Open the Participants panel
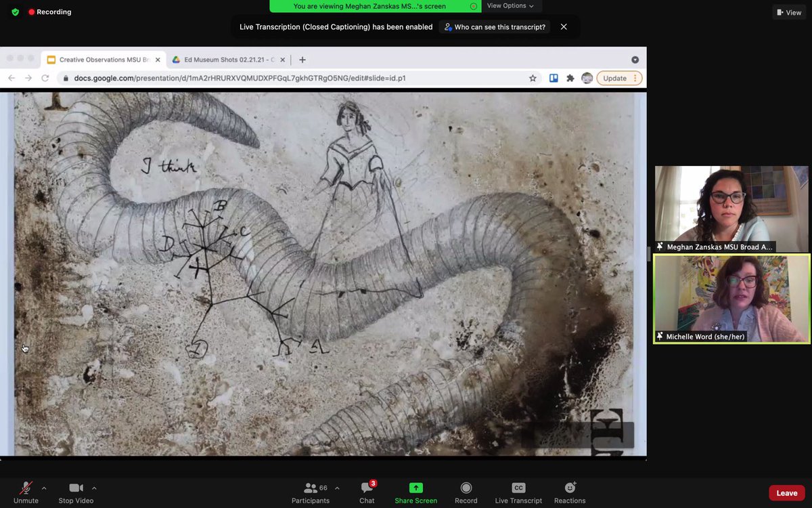The width and height of the screenshot is (812, 508). click(311, 492)
